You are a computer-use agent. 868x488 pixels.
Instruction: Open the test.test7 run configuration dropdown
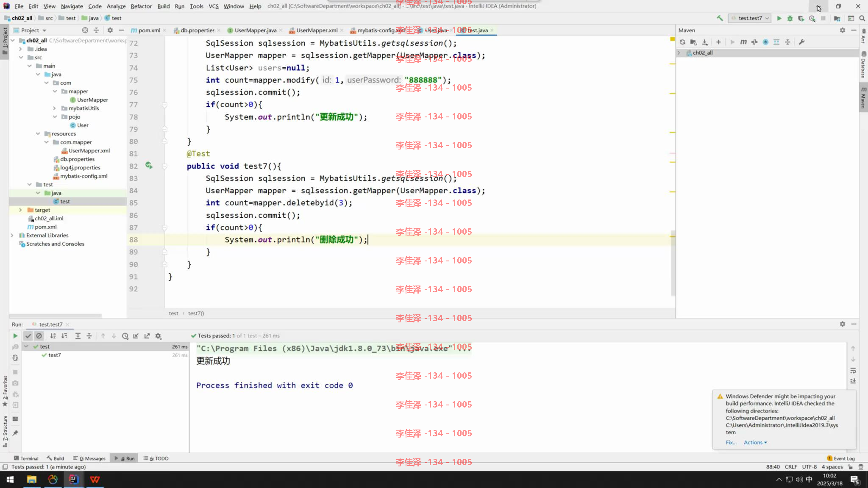750,18
